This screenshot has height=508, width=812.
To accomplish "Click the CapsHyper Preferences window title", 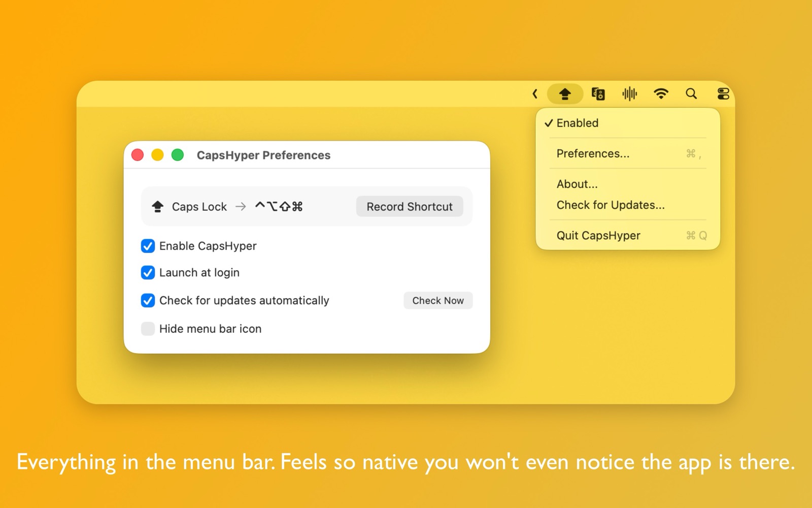I will pyautogui.click(x=263, y=155).
